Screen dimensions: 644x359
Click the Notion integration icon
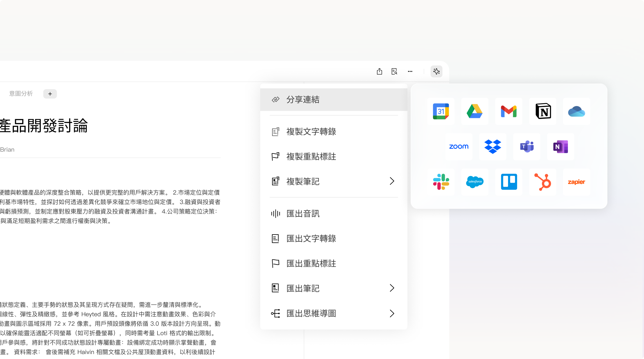[543, 111]
